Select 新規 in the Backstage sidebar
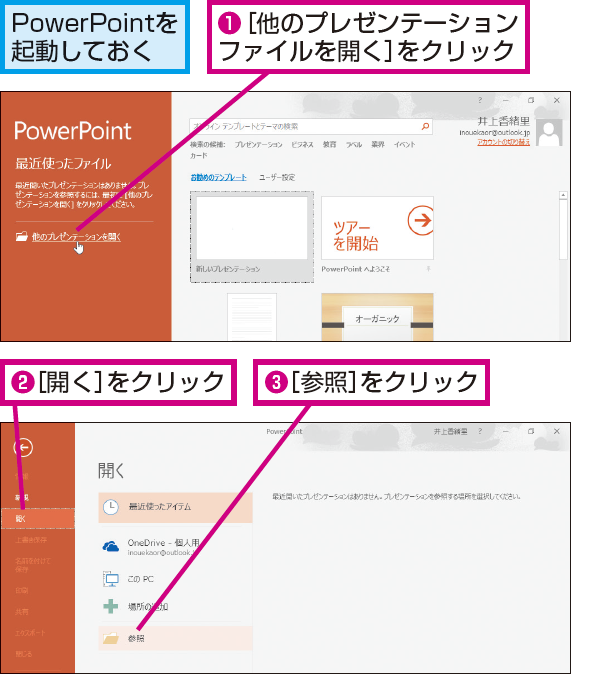The image size is (600, 674). (22, 497)
